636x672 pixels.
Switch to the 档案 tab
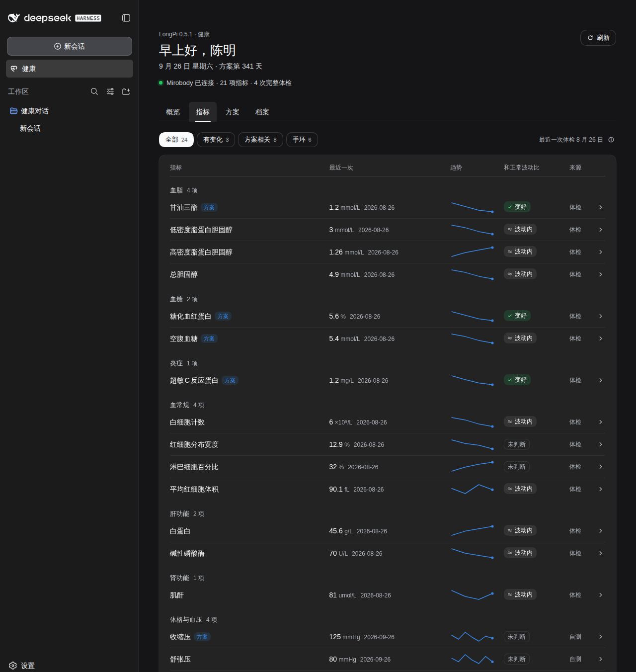click(x=262, y=112)
